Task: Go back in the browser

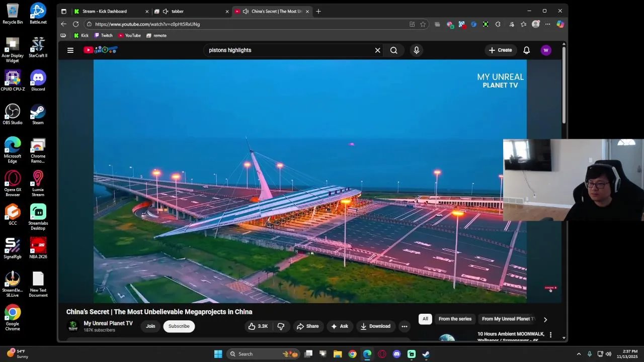Action: pos(63,24)
